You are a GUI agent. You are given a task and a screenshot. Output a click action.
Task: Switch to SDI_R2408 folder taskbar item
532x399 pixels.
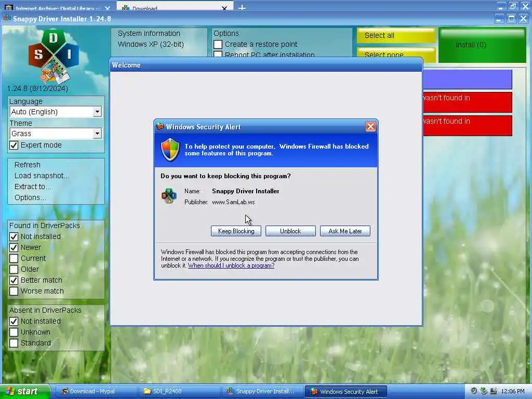point(180,392)
